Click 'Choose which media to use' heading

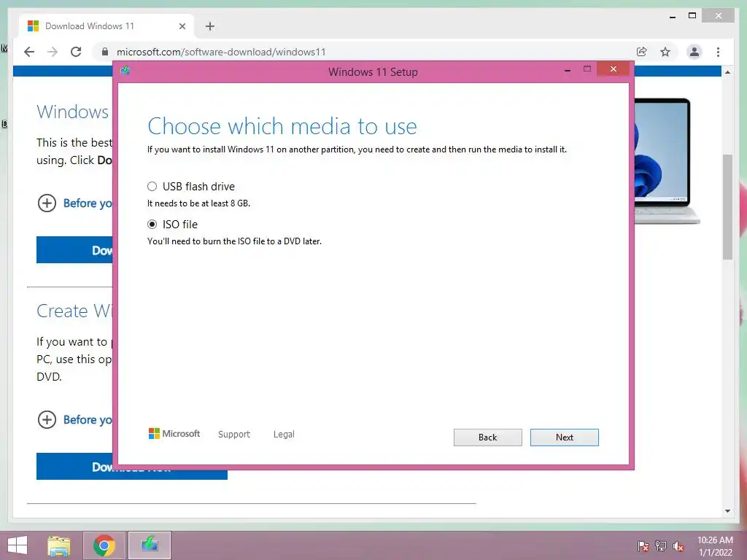pyautogui.click(x=282, y=127)
